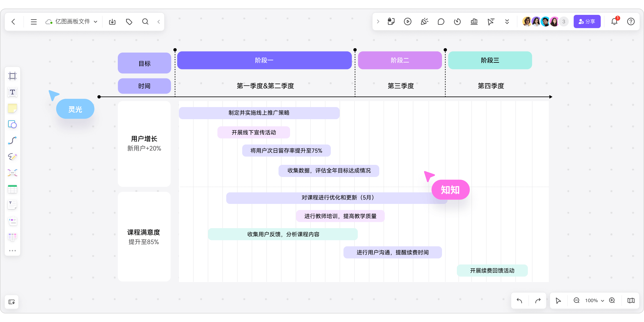Open notifications via the bell icon
The width and height of the screenshot is (644, 322).
(x=614, y=21)
